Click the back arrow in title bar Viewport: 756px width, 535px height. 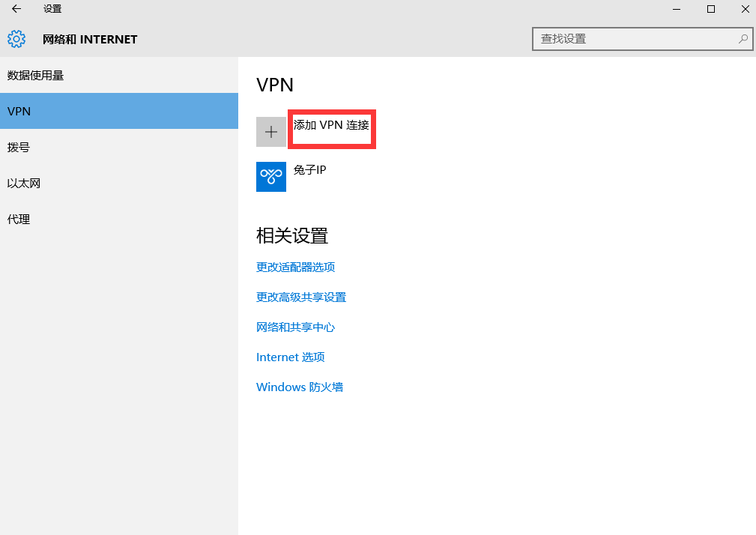[16, 9]
